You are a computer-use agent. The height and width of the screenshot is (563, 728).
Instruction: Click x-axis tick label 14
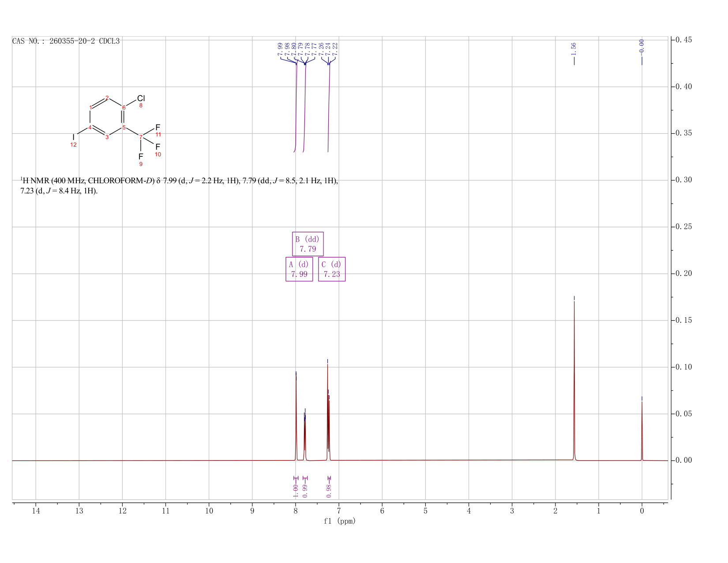pos(36,511)
